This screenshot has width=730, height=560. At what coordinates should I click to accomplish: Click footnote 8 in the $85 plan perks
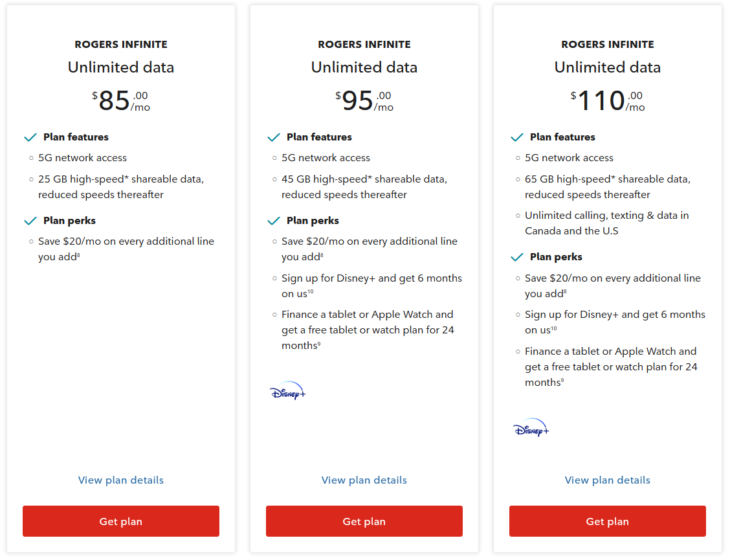click(78, 255)
